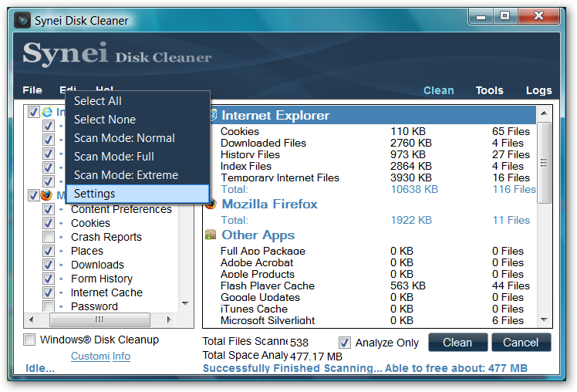Maximize the Synei Disk Cleaner window
Viewport: 577px width, 392px height.
pyautogui.click(x=504, y=16)
